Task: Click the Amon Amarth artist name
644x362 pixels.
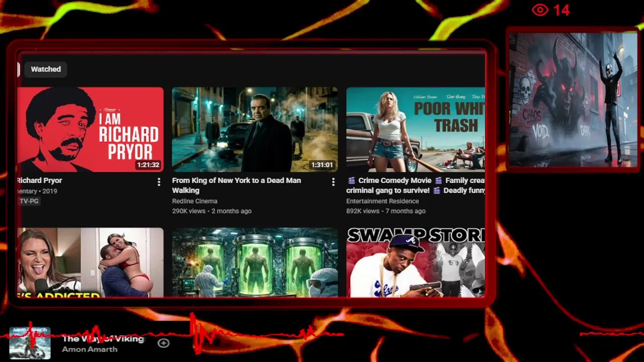Action: pyautogui.click(x=90, y=349)
